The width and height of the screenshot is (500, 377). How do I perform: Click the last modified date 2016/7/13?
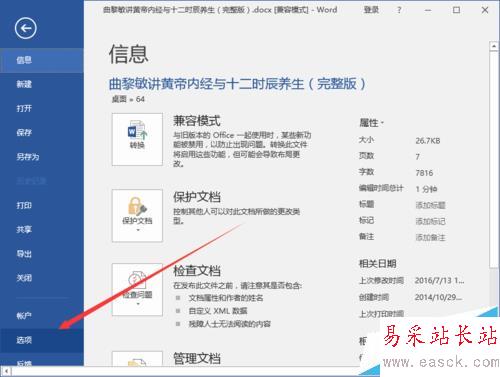439,281
